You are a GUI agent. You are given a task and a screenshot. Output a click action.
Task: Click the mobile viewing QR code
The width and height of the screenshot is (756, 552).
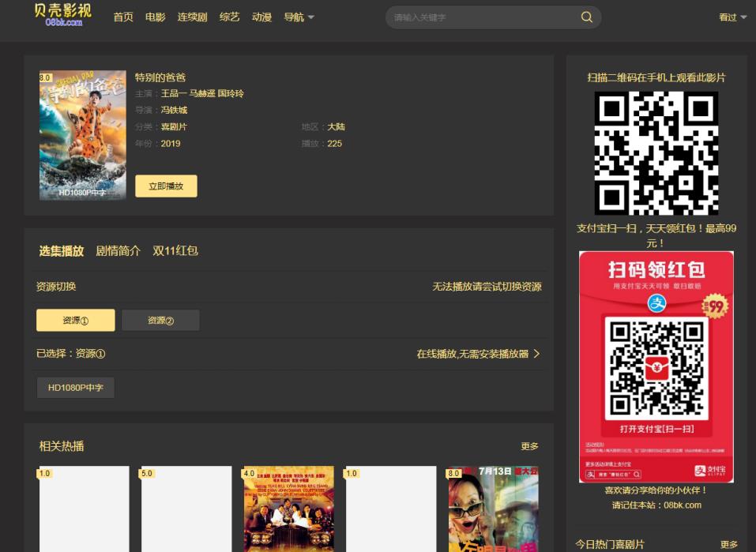[x=656, y=153]
